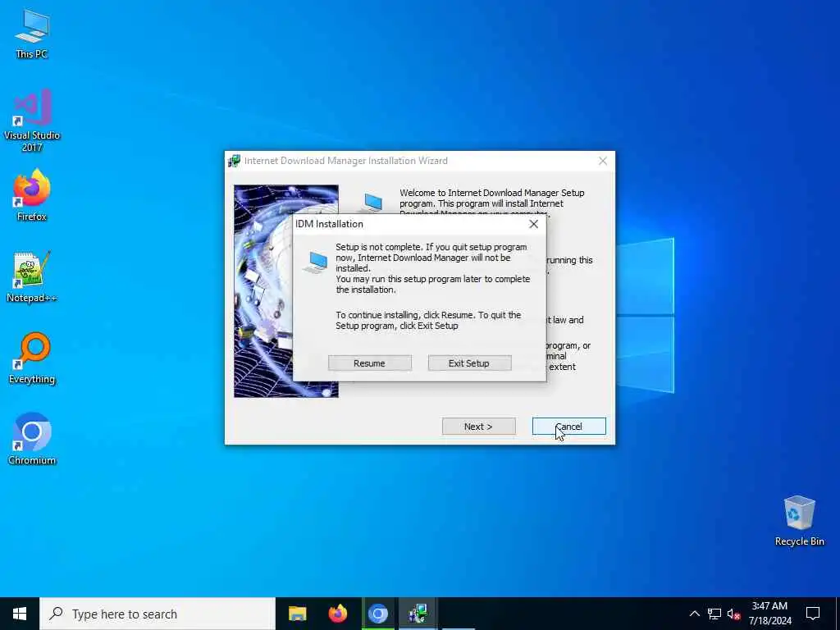
Task: Open notification action center
Action: [813, 614]
